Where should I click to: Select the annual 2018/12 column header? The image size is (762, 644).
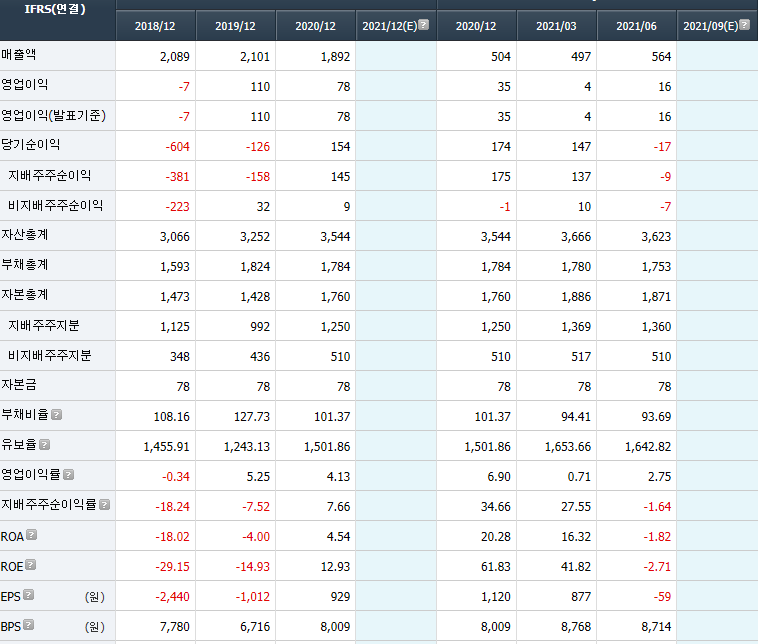click(x=155, y=26)
